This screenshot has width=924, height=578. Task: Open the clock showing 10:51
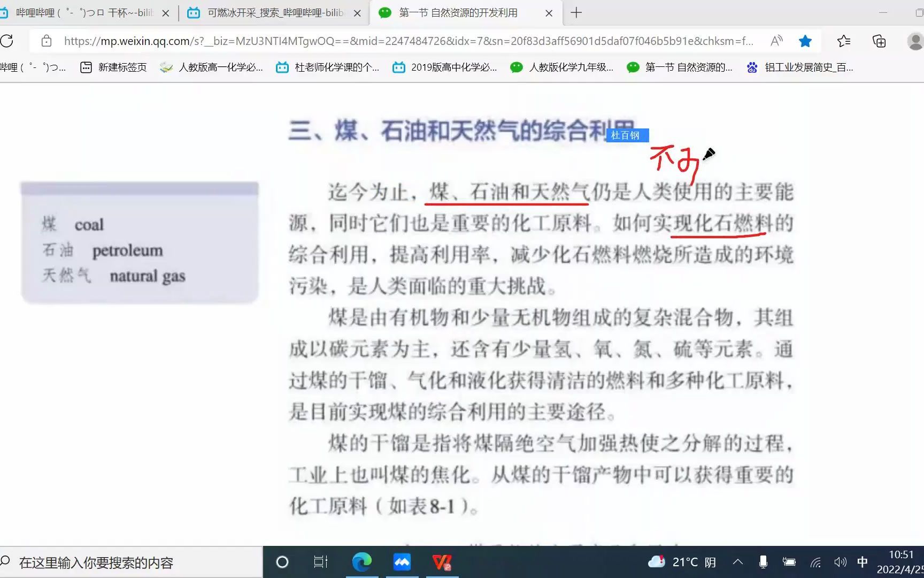900,562
